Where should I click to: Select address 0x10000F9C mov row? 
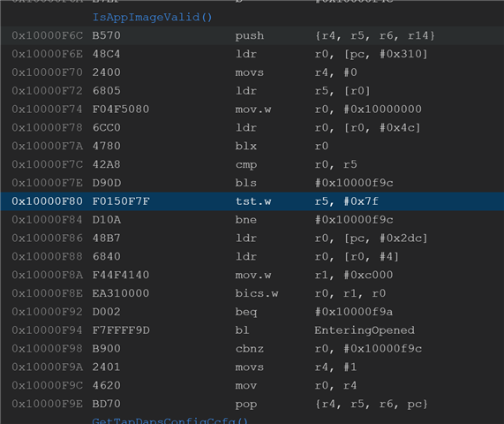252,385
